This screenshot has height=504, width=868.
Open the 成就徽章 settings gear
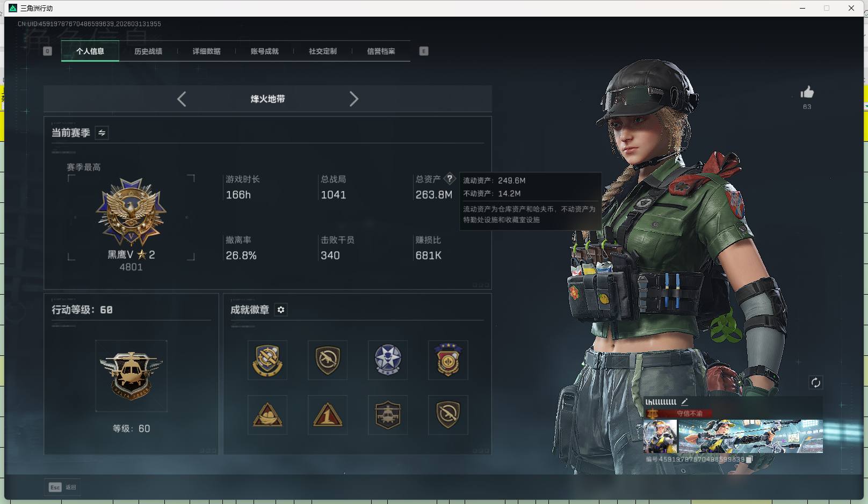[280, 310]
